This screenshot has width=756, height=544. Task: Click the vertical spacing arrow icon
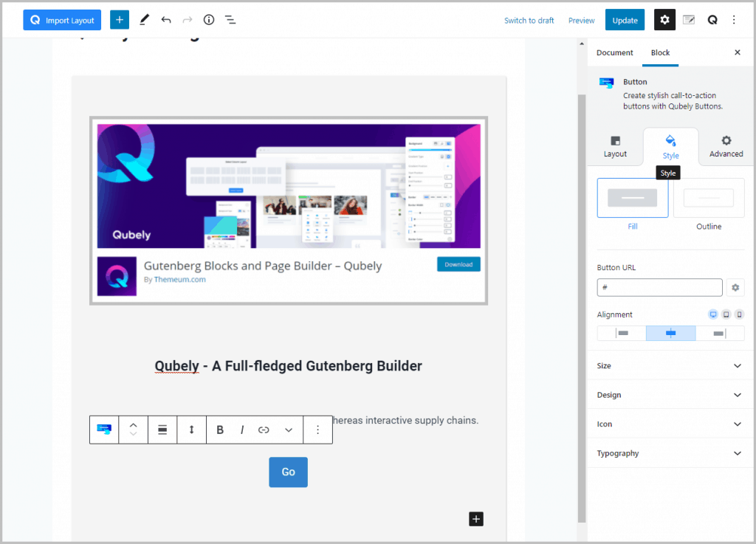point(191,430)
